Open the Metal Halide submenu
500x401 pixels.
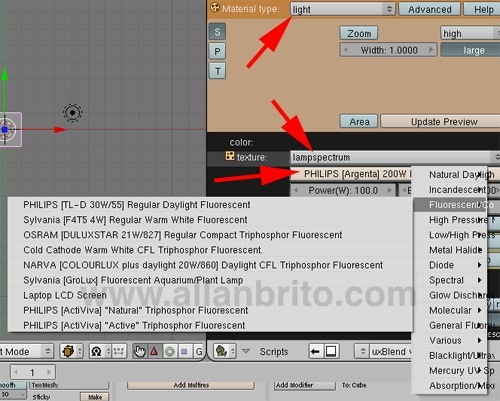click(450, 250)
